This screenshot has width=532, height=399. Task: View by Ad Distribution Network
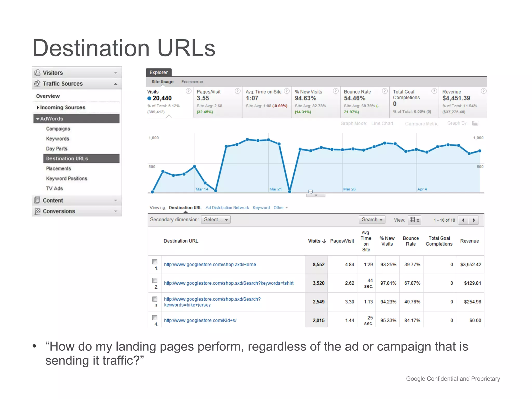(227, 208)
